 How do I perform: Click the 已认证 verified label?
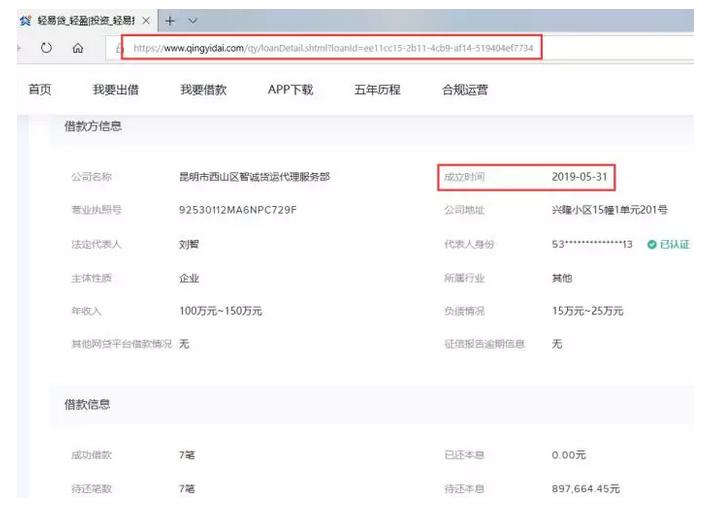pos(675,245)
